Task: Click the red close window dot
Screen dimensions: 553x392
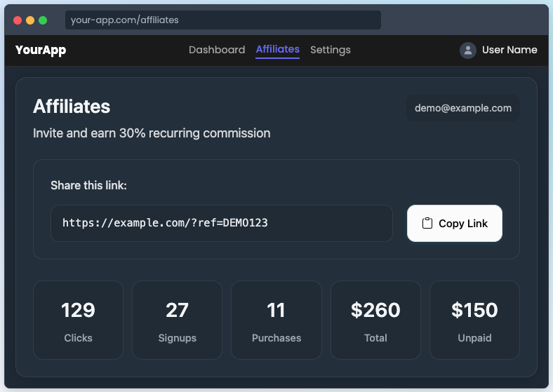Action: point(18,20)
